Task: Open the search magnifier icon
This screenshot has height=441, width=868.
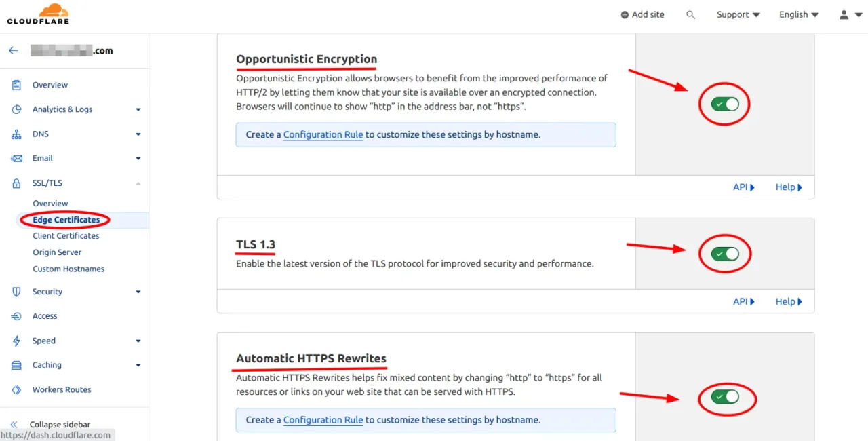Action: [690, 14]
